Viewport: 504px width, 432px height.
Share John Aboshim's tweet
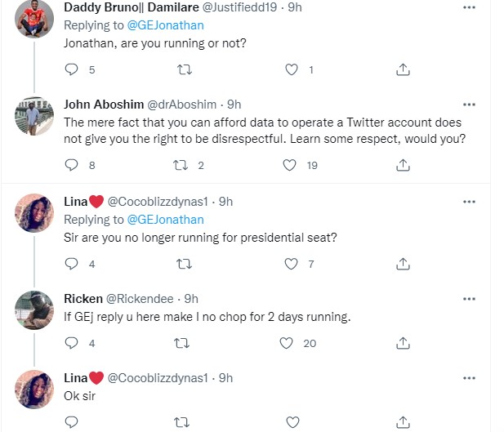tap(402, 165)
